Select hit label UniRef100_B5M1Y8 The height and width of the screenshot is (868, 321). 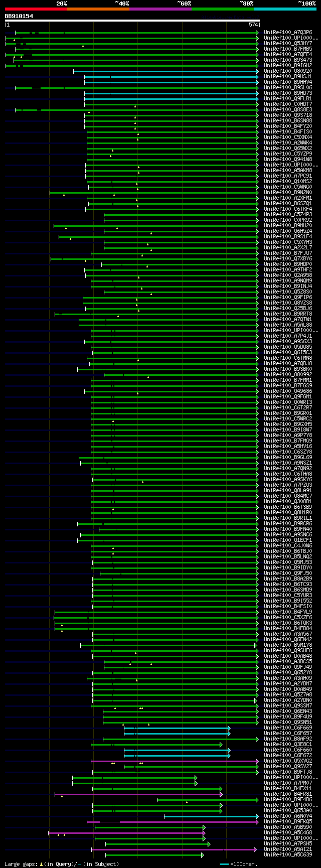[288, 645]
